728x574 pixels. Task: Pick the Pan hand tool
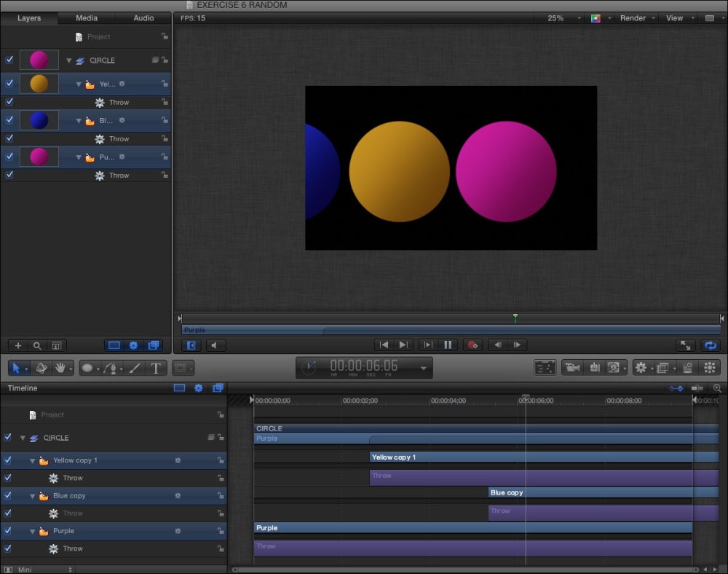60,368
